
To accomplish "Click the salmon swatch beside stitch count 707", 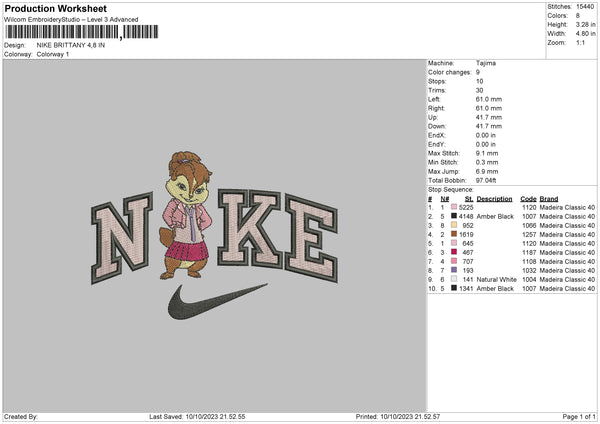I will click(x=454, y=261).
